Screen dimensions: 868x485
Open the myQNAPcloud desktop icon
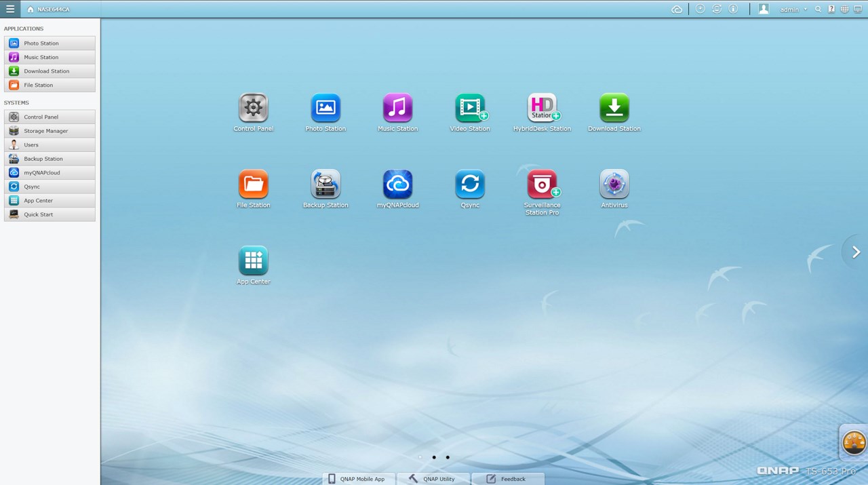click(x=397, y=184)
